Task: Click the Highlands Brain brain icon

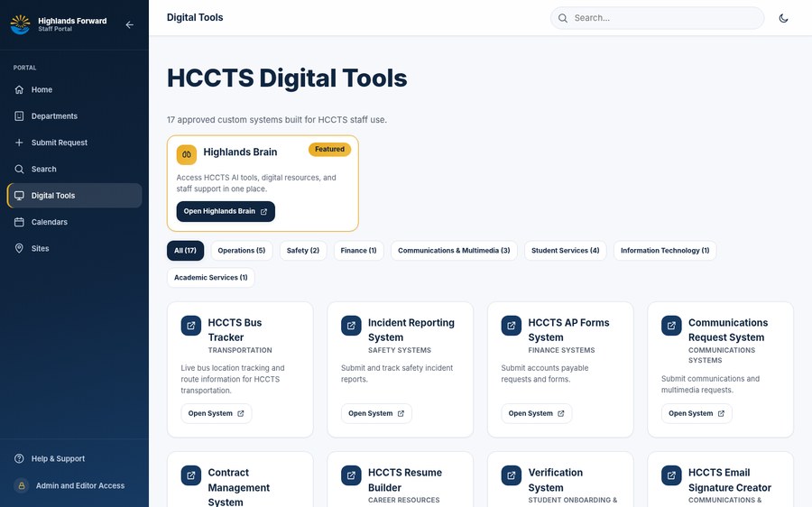Action: click(187, 154)
